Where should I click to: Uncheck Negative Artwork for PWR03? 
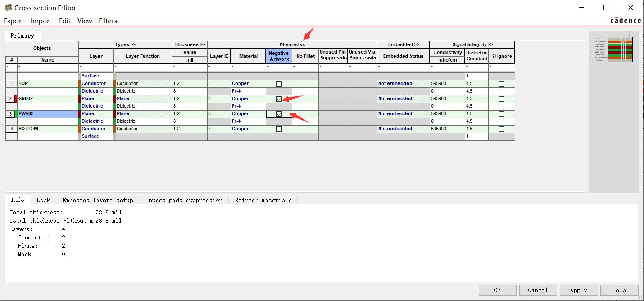(x=279, y=114)
